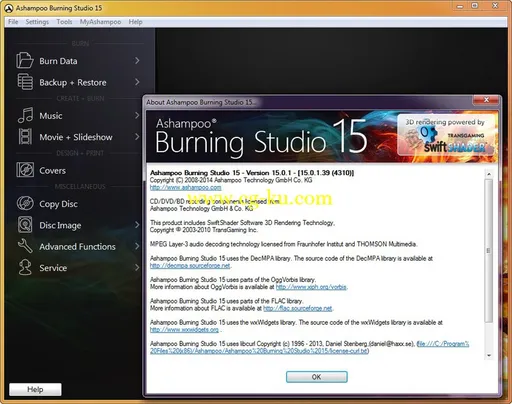Screen dimensions: 512x404
Task: Click the Music note icon
Action: [x=25, y=115]
